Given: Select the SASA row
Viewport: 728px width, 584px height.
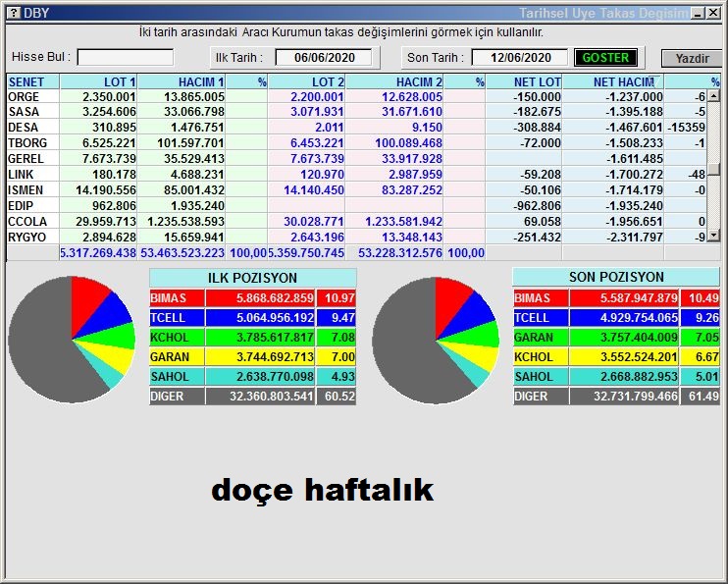Looking at the screenshot, I should coord(357,112).
